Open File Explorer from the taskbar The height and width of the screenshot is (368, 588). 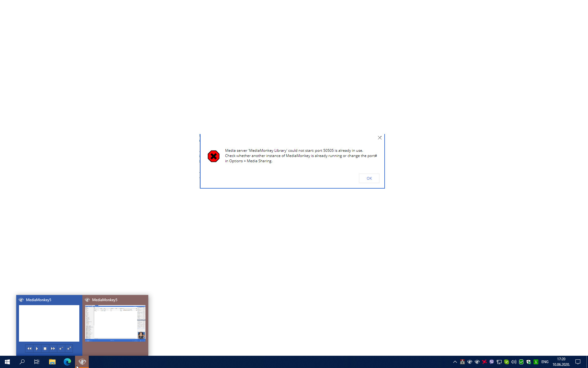[52, 362]
